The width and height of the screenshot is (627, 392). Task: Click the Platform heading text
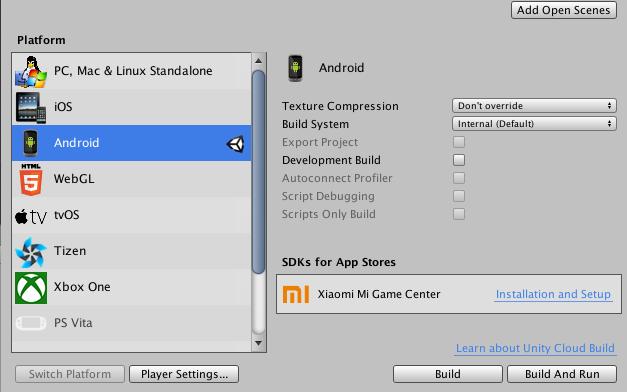point(41,40)
